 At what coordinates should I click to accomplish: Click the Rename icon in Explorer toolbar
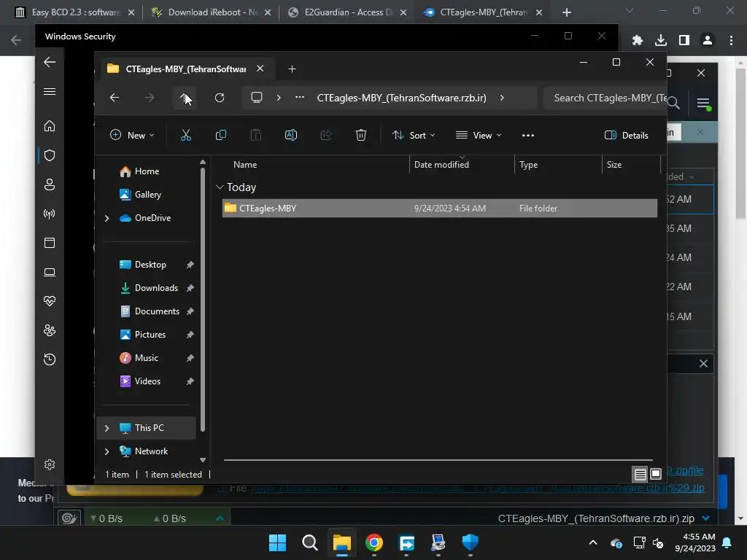[291, 135]
